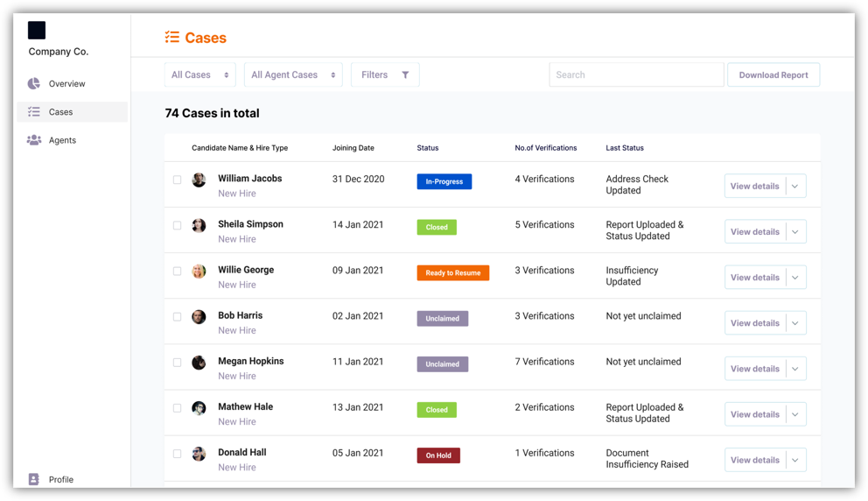
Task: Click the Company Co. square logo
Action: (37, 30)
